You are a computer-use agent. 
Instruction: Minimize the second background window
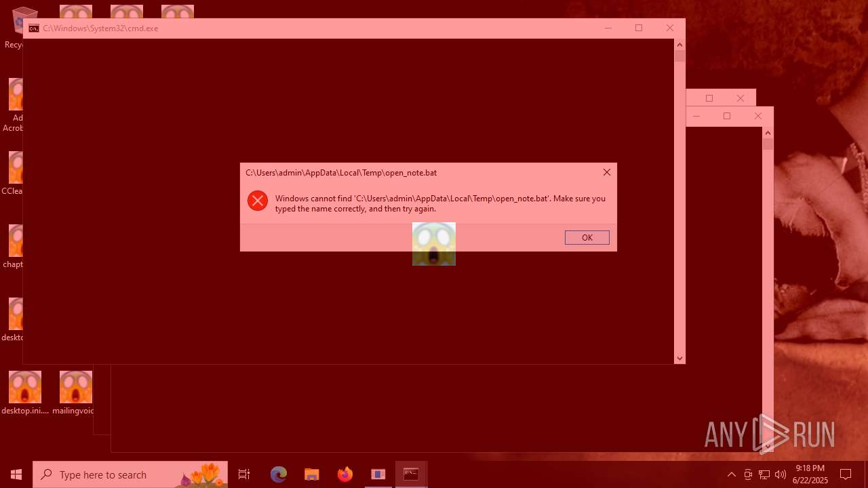[x=696, y=116]
